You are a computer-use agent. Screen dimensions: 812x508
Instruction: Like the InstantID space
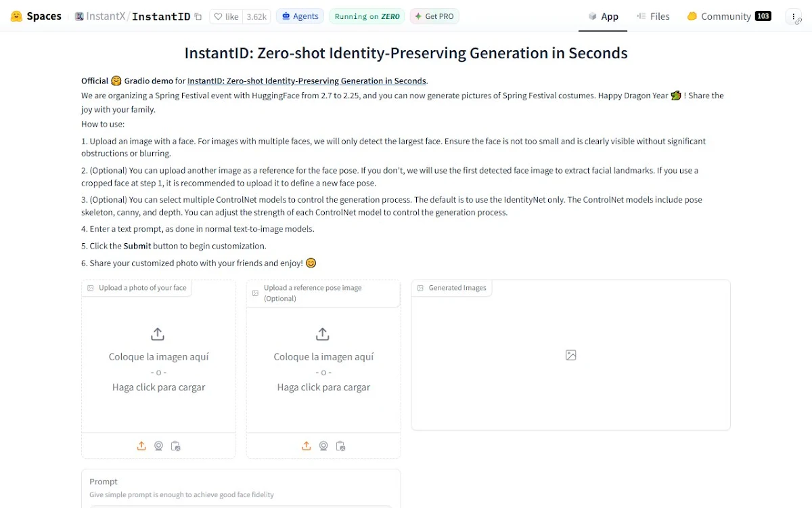tap(227, 16)
